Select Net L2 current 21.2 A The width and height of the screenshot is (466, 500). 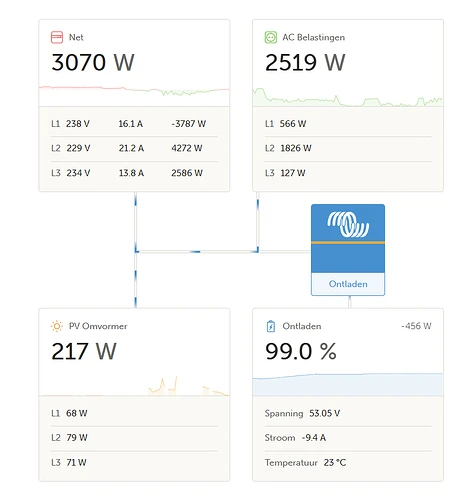(131, 148)
